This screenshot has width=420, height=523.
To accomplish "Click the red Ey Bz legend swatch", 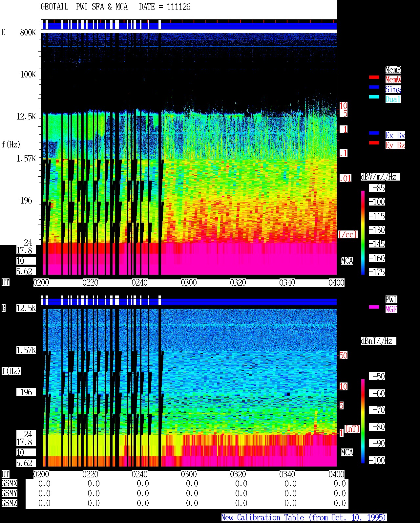I will [x=374, y=143].
